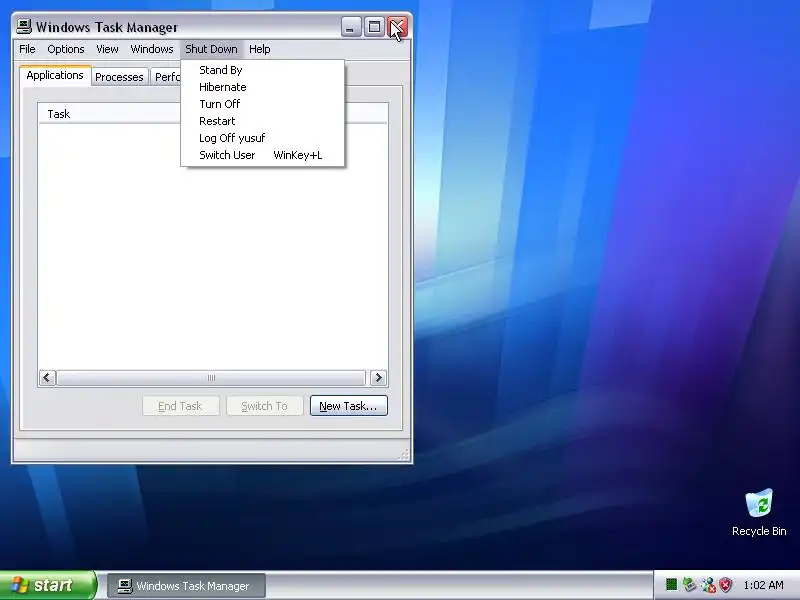800x600 pixels.
Task: Click the 1:02 AM clock
Action: click(763, 585)
